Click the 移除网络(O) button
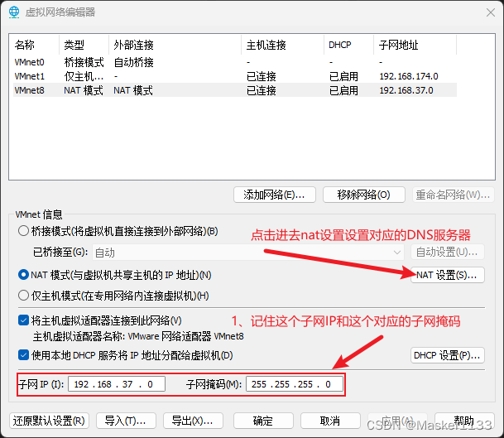 [363, 195]
